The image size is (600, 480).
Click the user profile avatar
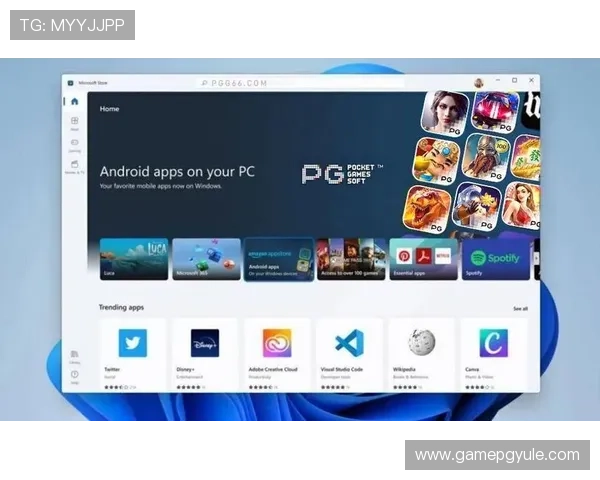[479, 83]
